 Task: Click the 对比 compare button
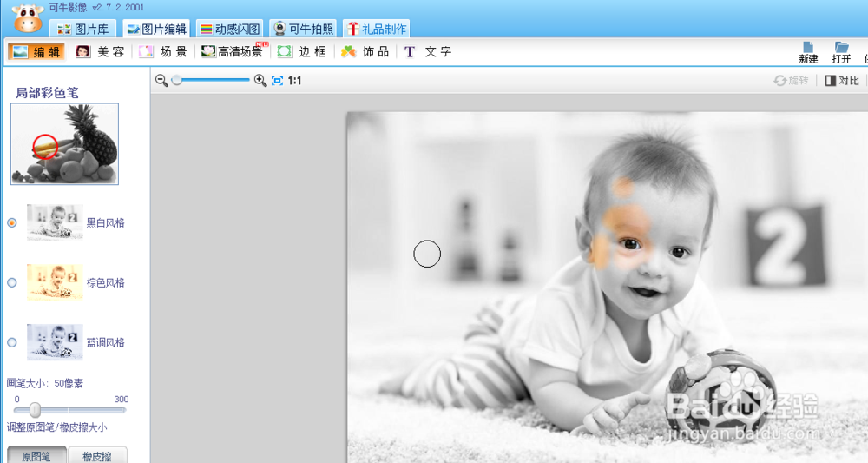(842, 80)
